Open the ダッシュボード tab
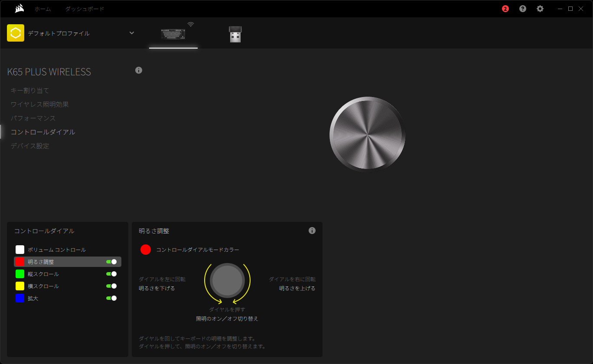This screenshot has height=364, width=593. (85, 9)
